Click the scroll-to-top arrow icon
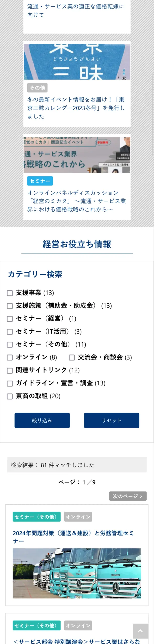154x644 pixels. click(140, 630)
